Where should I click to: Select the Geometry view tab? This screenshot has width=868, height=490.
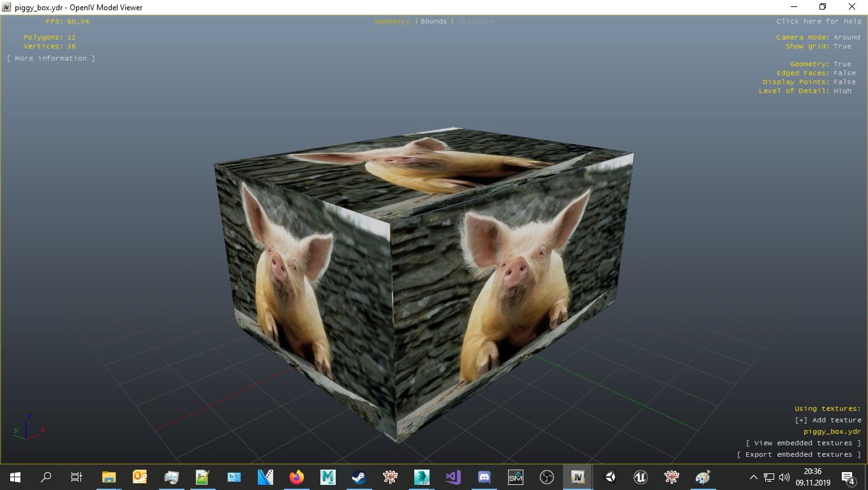tap(392, 21)
